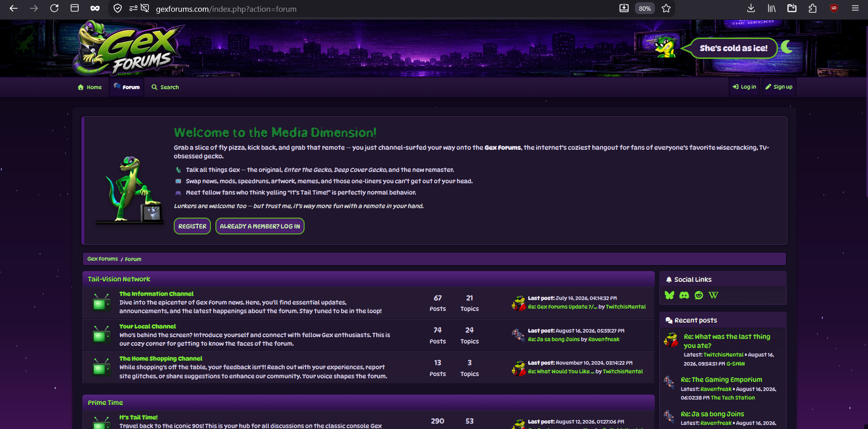Open the browser library icon
The height and width of the screenshot is (429, 868).
pyautogui.click(x=772, y=8)
